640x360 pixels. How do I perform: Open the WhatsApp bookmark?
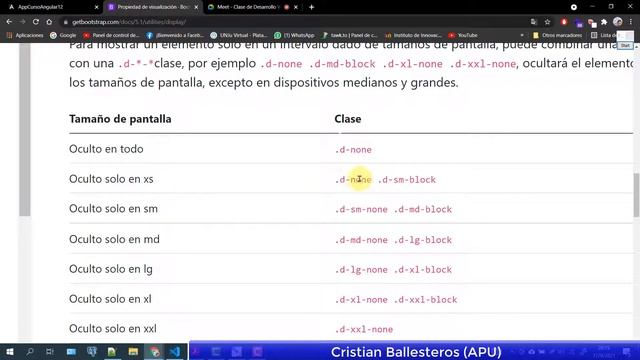(x=294, y=35)
